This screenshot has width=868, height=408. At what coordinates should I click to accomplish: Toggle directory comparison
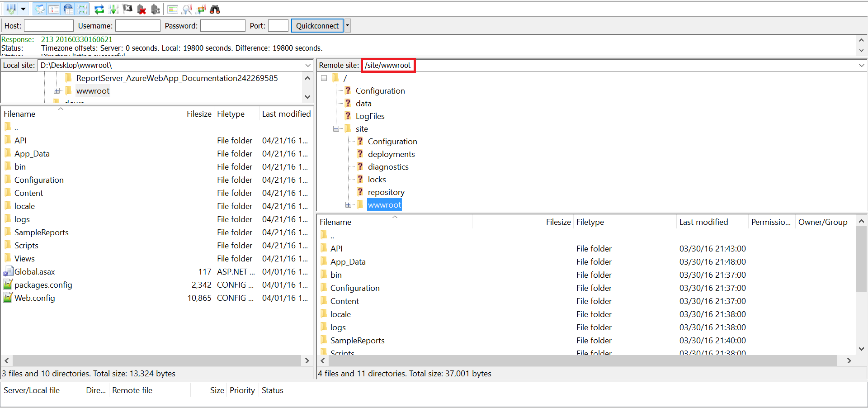coord(187,9)
